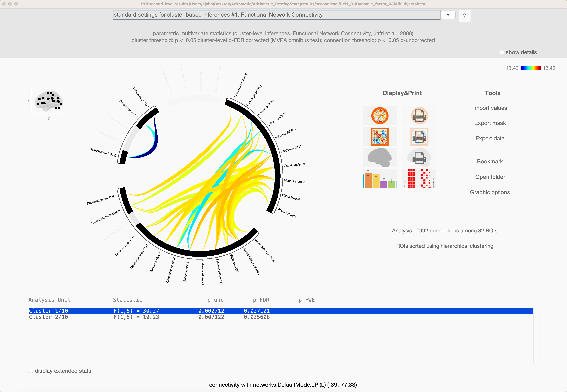Viewport: 567px width, 392px height.
Task: Click the SensoriMotor.Lateral r label
Action: [x=251, y=261]
